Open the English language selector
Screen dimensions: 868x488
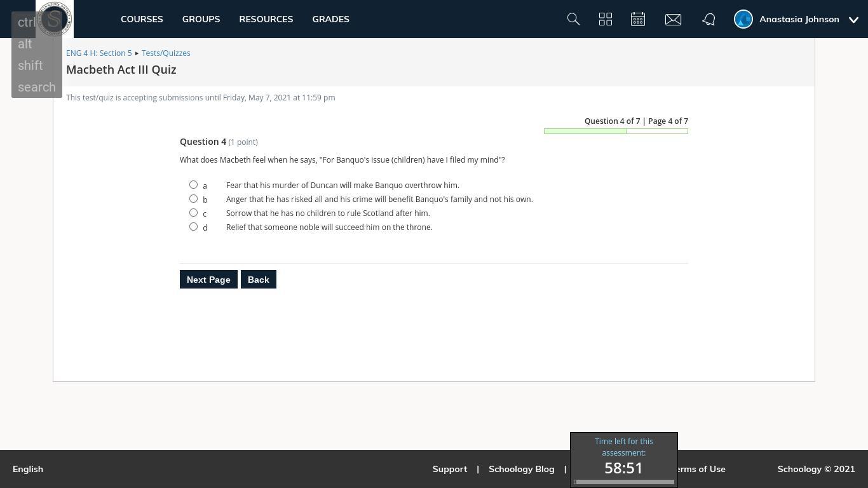pyautogui.click(x=28, y=469)
